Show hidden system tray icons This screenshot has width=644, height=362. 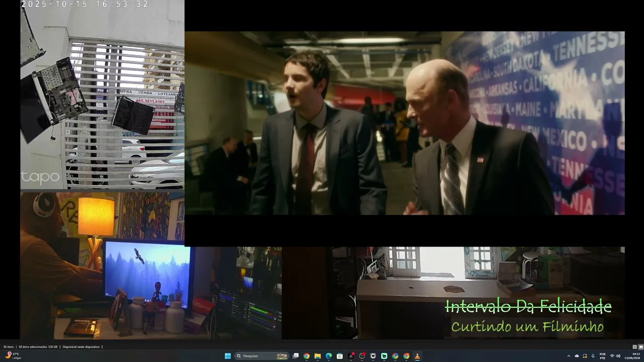pos(569,356)
